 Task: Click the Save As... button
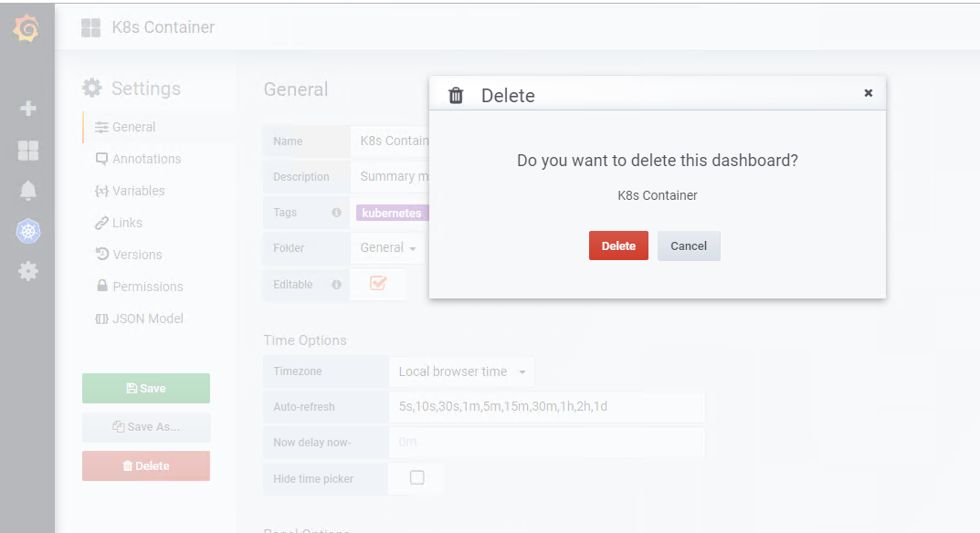coord(146,427)
